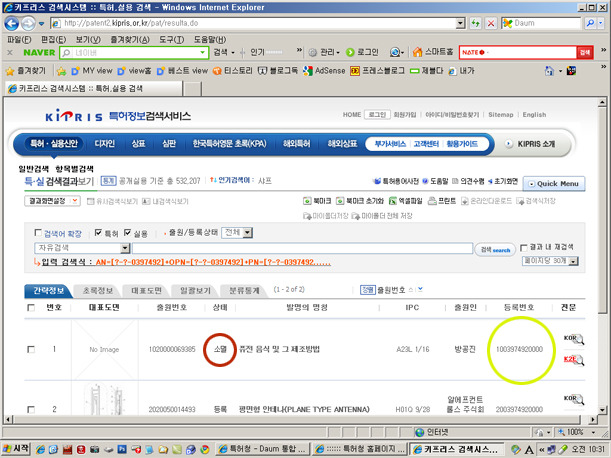Image resolution: width=611 pixels, height=458 pixels.
Task: Open KOR full text for result 1
Action: [x=574, y=339]
